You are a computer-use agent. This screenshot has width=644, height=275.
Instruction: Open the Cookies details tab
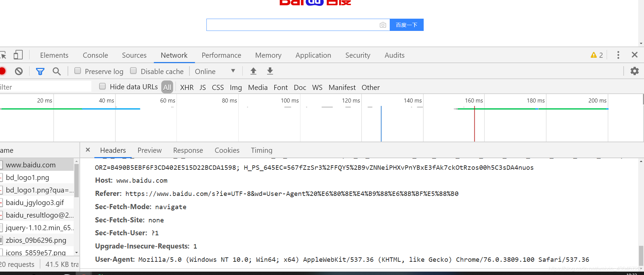[x=227, y=150]
